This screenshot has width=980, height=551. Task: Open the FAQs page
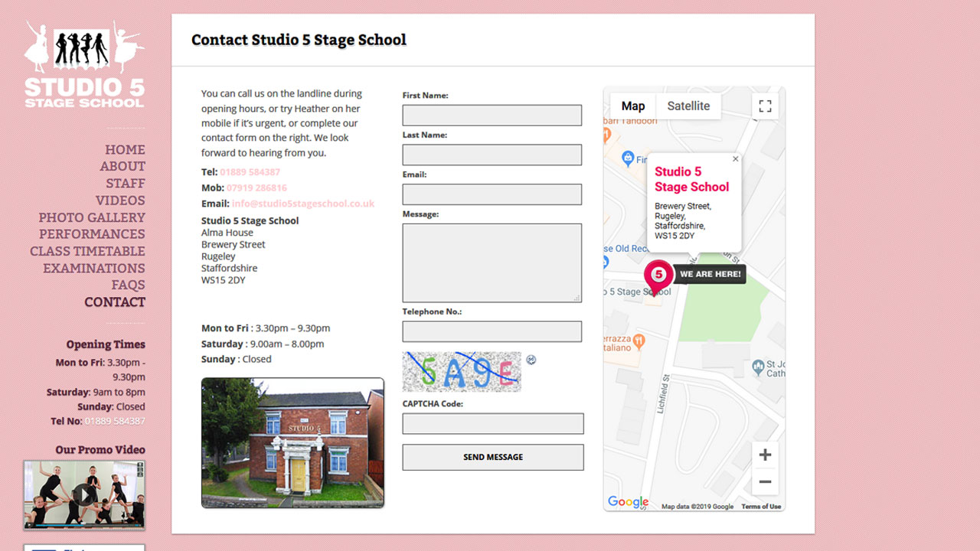click(128, 285)
